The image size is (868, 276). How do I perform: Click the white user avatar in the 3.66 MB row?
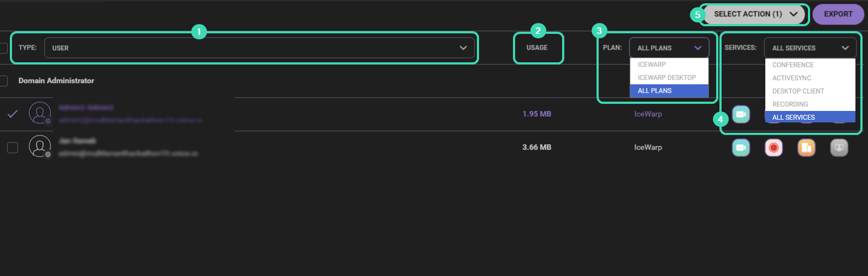click(x=40, y=146)
